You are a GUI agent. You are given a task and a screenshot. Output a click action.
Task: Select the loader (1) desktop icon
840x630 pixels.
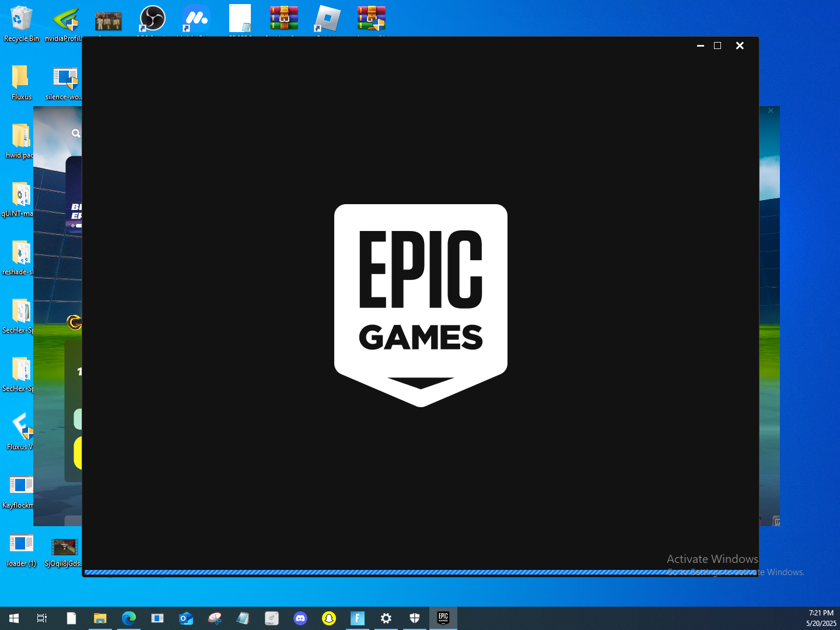(22, 549)
